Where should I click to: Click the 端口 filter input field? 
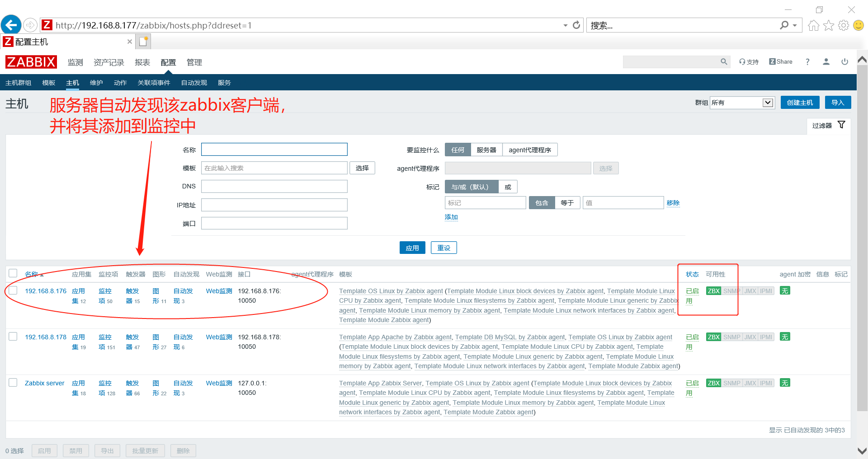click(274, 223)
